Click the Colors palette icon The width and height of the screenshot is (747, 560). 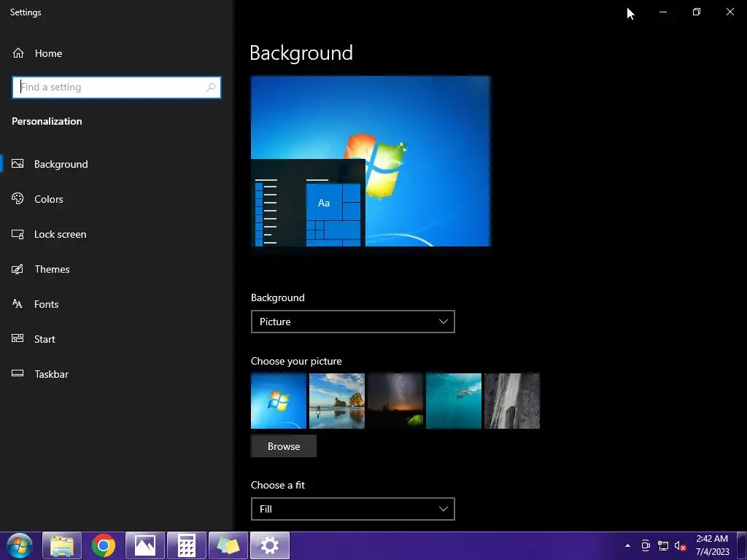[x=18, y=198]
